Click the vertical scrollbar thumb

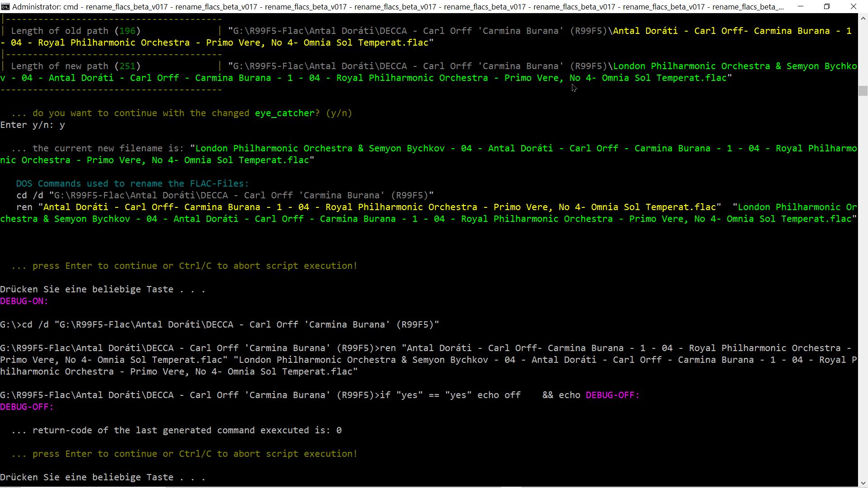(863, 90)
